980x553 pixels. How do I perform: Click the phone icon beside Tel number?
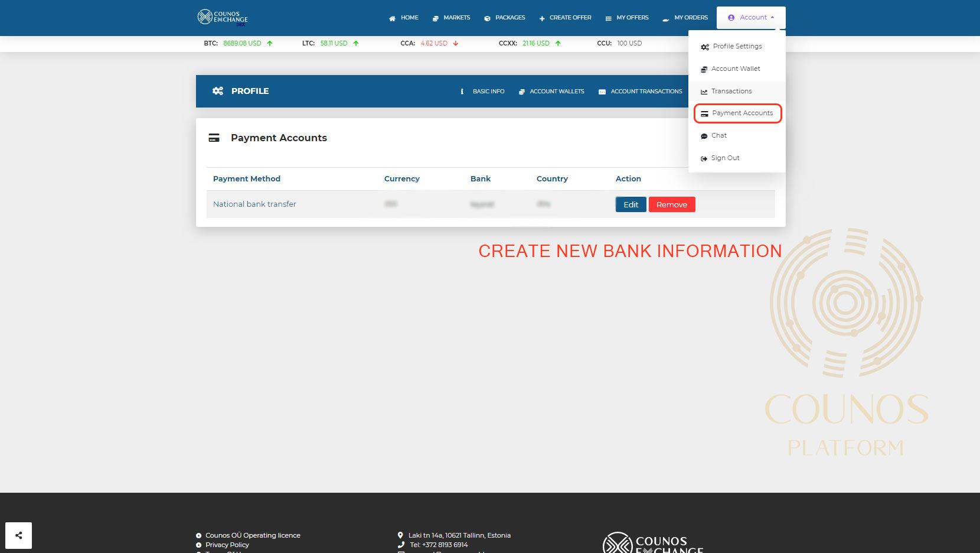(401, 545)
